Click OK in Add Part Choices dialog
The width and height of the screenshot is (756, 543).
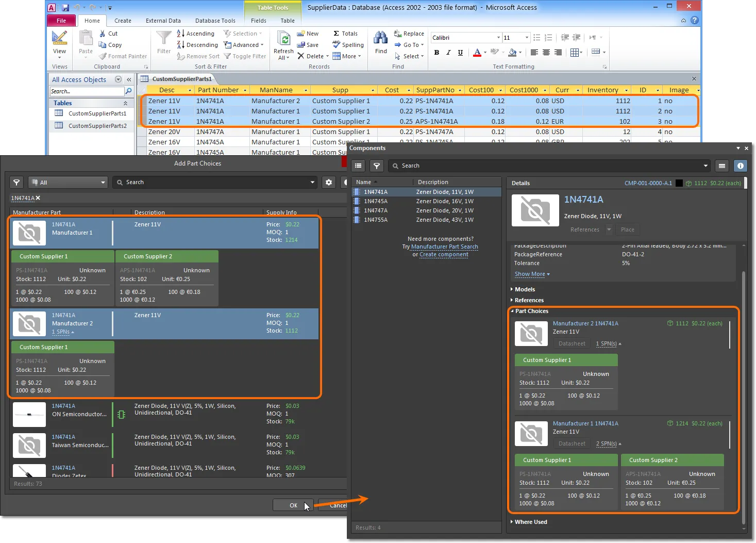(293, 505)
